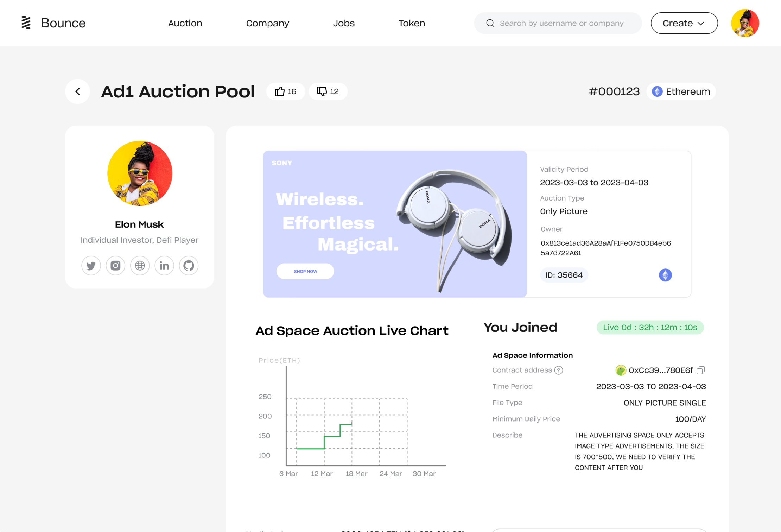Open Elon Musk's Twitter profile icon
The height and width of the screenshot is (532, 781).
[x=91, y=266]
